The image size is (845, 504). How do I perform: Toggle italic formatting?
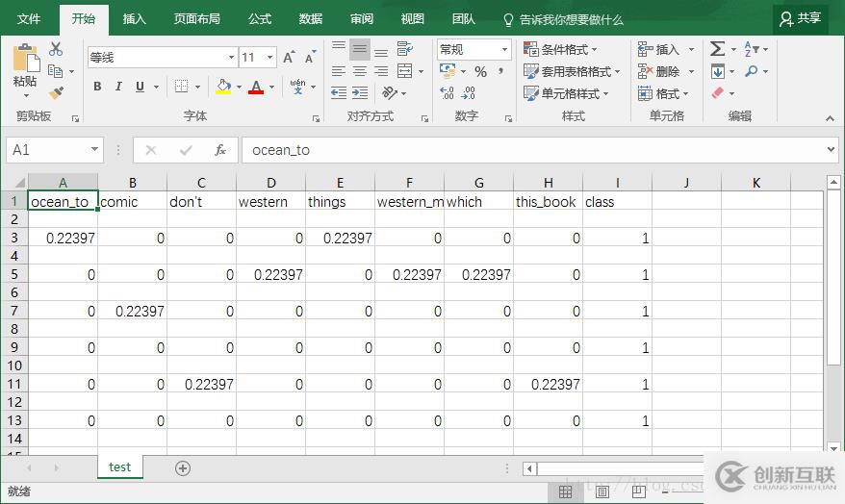coord(118,87)
